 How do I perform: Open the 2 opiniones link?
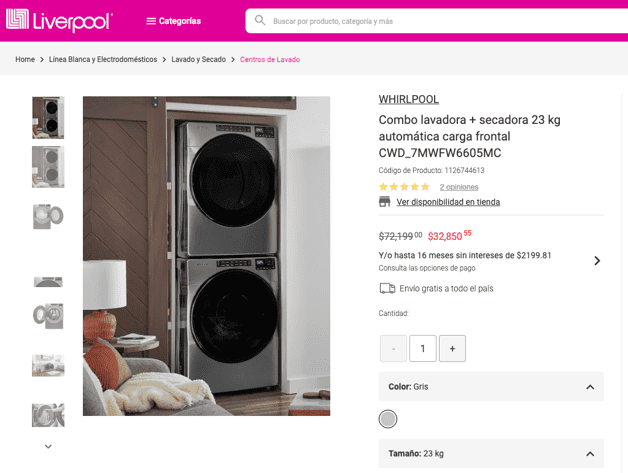click(459, 187)
